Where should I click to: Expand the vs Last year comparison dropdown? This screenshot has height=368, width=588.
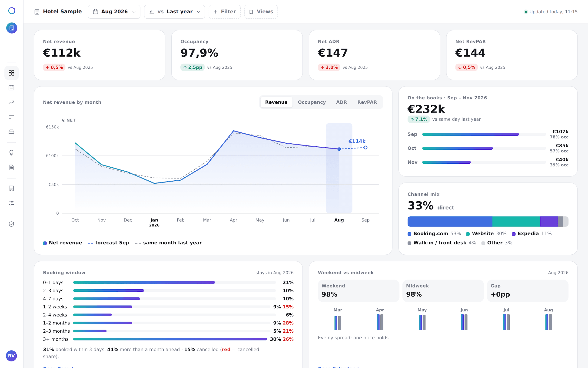pyautogui.click(x=174, y=12)
